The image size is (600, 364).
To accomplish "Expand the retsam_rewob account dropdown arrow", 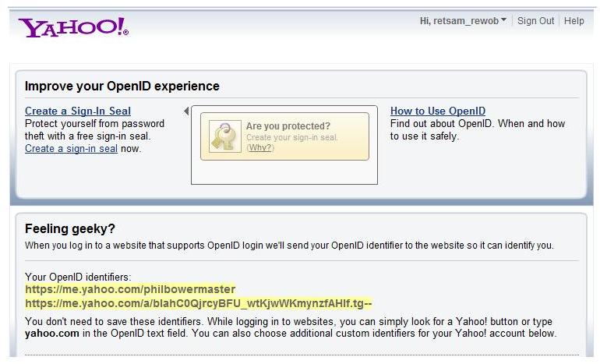I will coord(504,20).
